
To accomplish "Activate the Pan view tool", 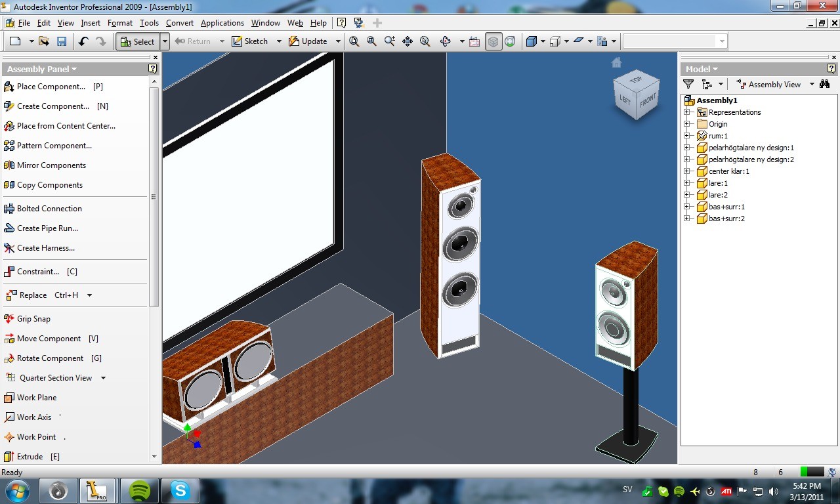I will click(x=408, y=41).
